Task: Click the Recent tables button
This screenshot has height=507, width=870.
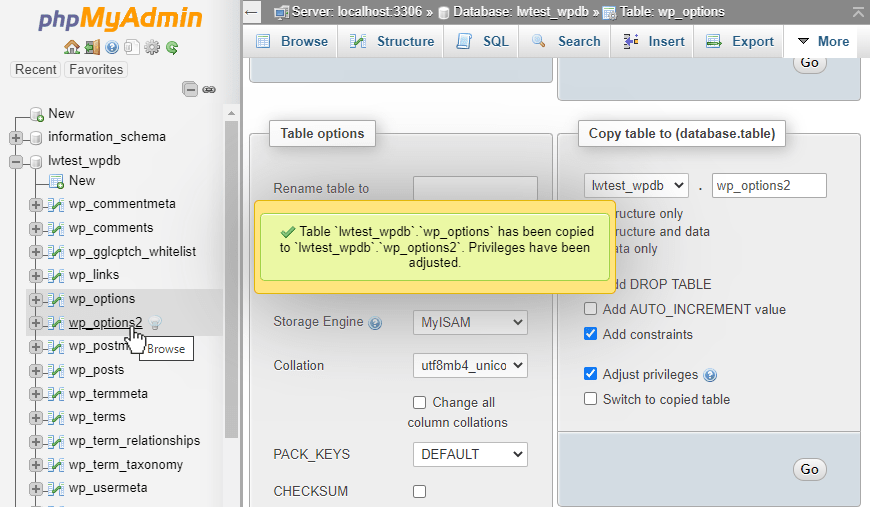Action: click(36, 69)
